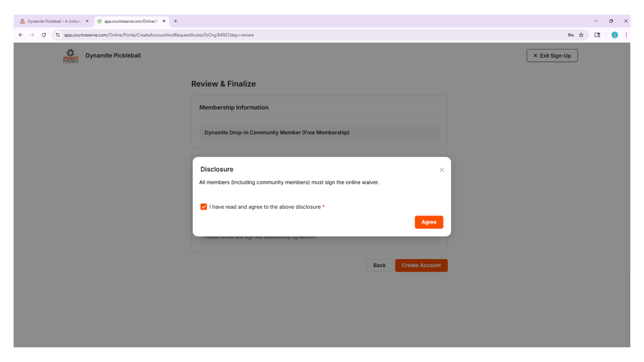Image resolution: width=644 pixels, height=362 pixels.
Task: Go back using browser back arrow
Action: tap(20, 35)
